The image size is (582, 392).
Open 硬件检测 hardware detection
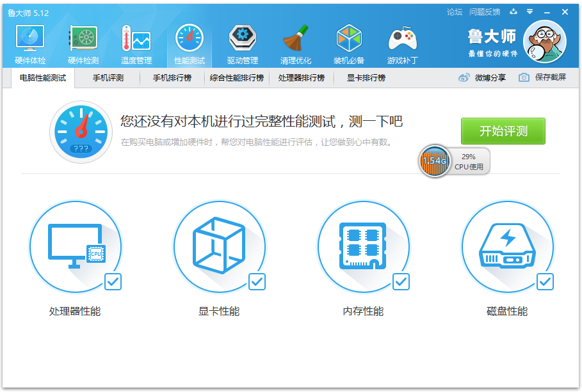click(83, 45)
